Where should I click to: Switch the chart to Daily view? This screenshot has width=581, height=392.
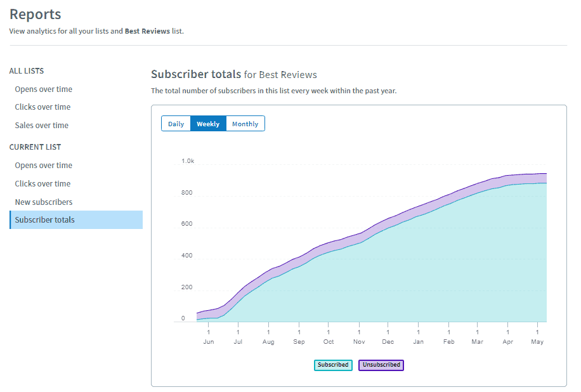(176, 124)
